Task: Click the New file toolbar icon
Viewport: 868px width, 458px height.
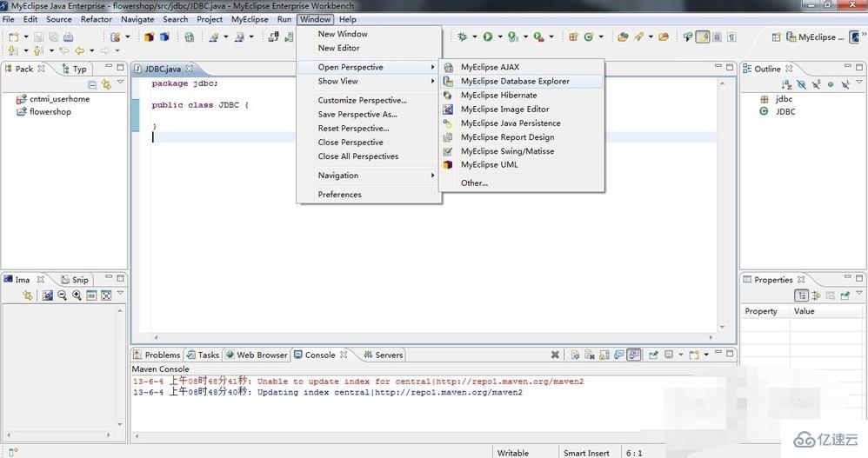Action: click(x=14, y=37)
